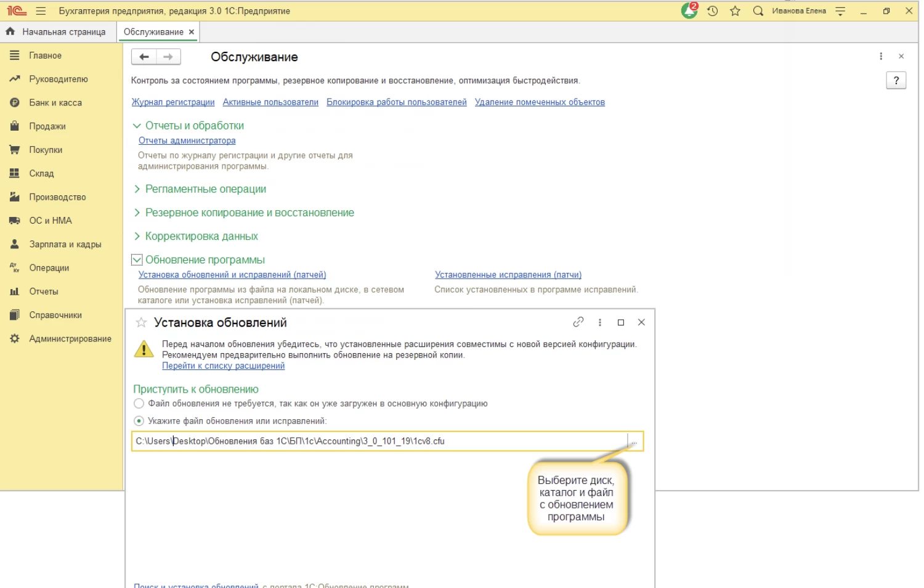This screenshot has height=588, width=924.
Task: Follow 'Перейти к списку расширений' link
Action: 223,366
